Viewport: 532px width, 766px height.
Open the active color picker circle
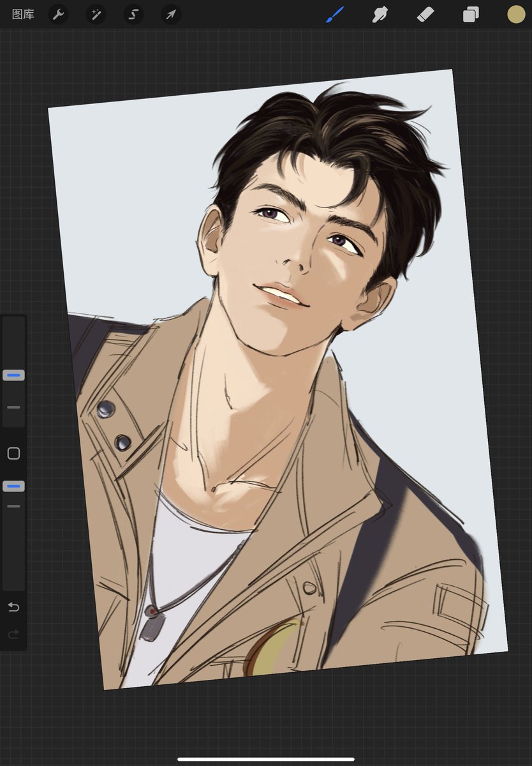click(x=516, y=14)
